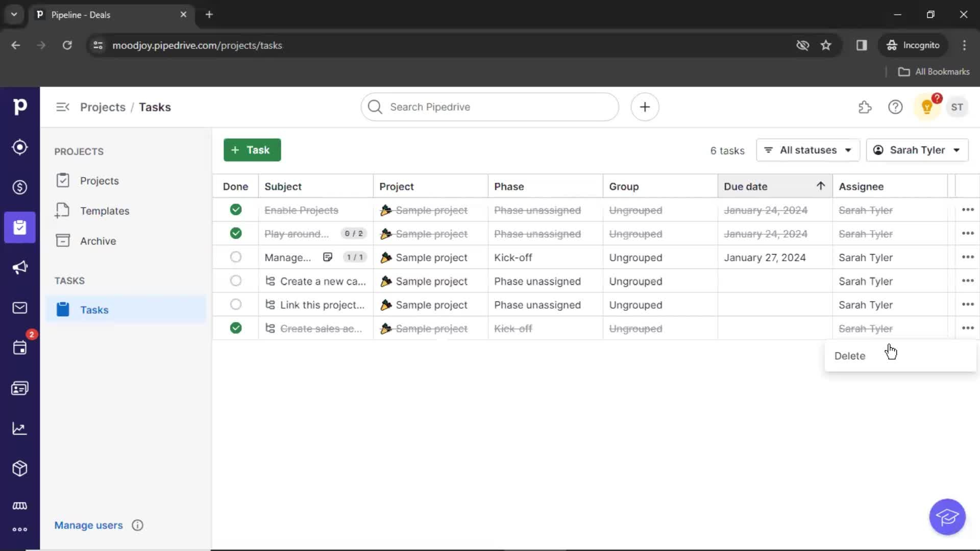
Task: Click Search Pipedrive input field
Action: [x=490, y=107]
